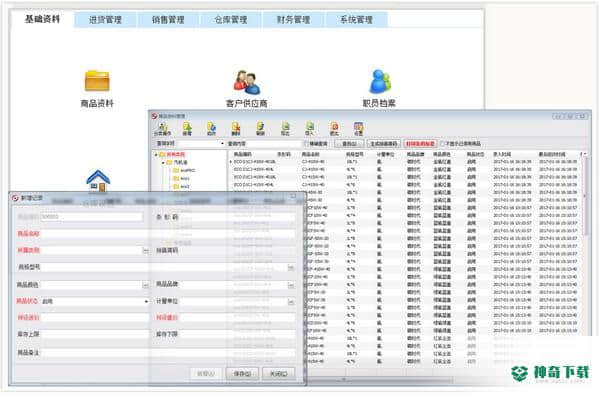
Task: Click the 查询 search button
Action: point(349,144)
